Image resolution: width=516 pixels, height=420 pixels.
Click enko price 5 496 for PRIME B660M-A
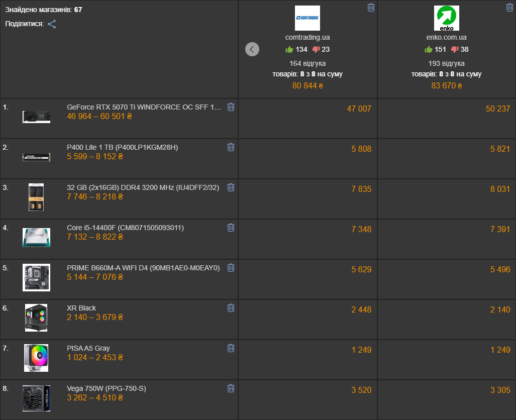[500, 269]
